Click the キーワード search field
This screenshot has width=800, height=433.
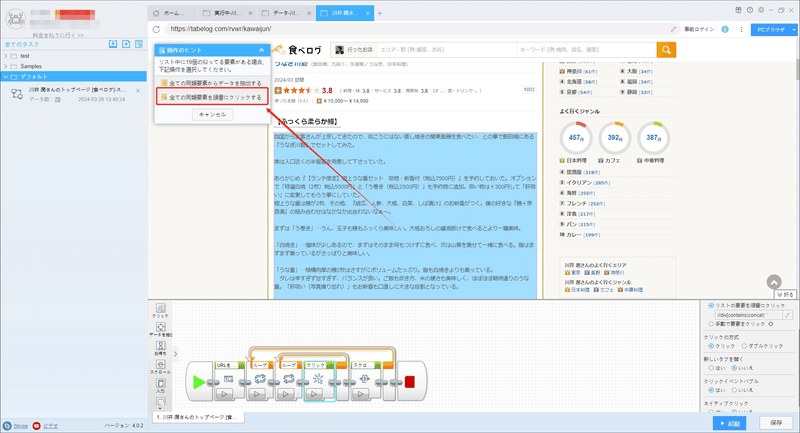586,49
